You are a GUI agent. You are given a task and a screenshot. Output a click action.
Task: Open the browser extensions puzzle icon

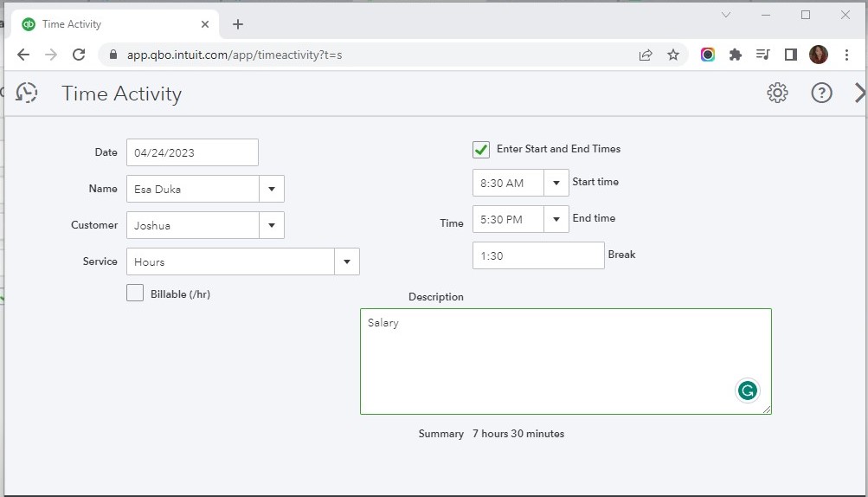736,55
